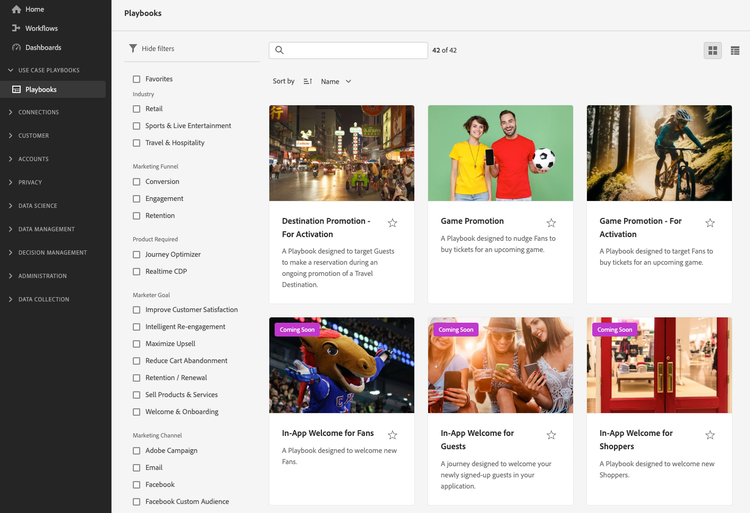Check the Journey Optimizer filter
The height and width of the screenshot is (513, 750).
tap(137, 255)
